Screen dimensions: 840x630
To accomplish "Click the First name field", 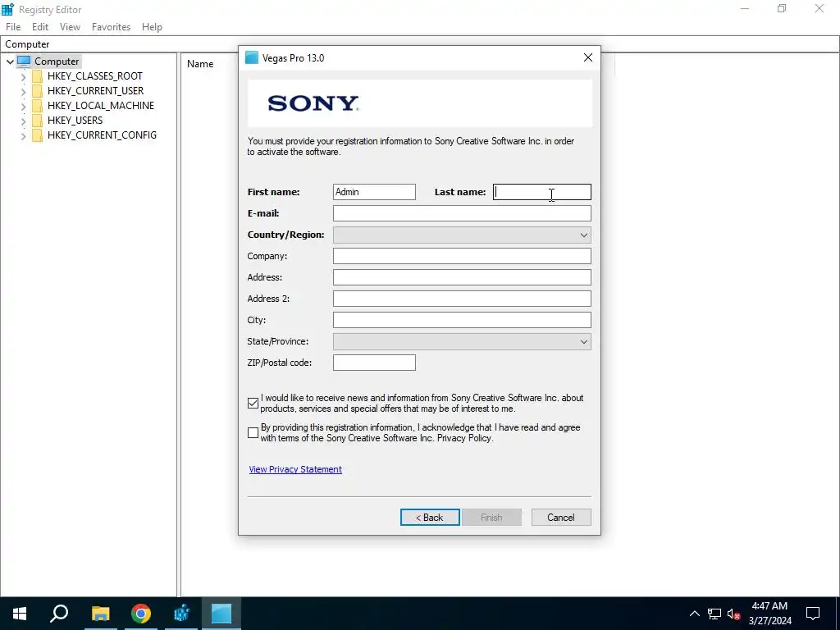I will click(374, 192).
